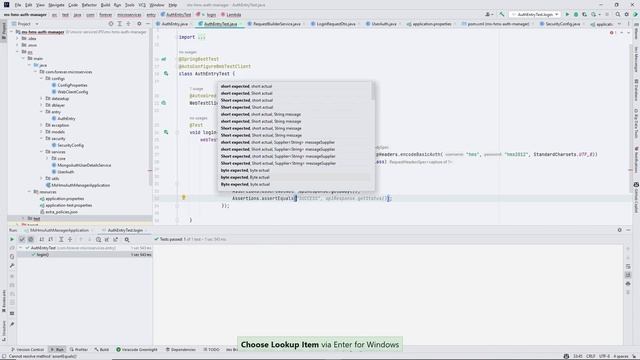Toggle Show Ignored tests button
Viewport: 640px width, 360px height.
(31, 239)
